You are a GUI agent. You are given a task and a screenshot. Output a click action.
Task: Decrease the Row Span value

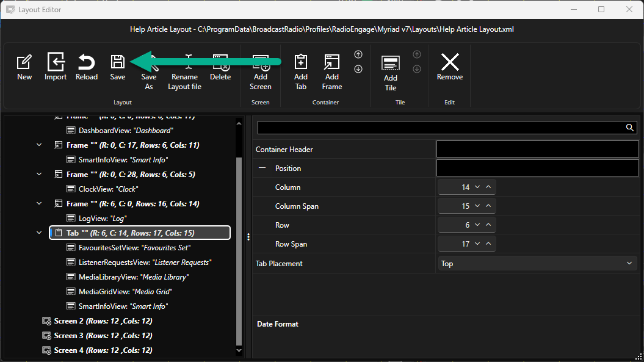point(477,244)
